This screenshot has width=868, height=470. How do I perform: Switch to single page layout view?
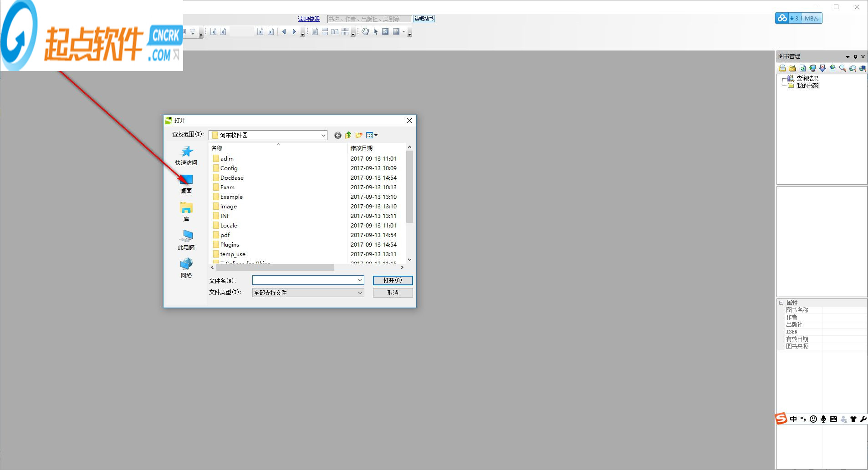tap(315, 31)
